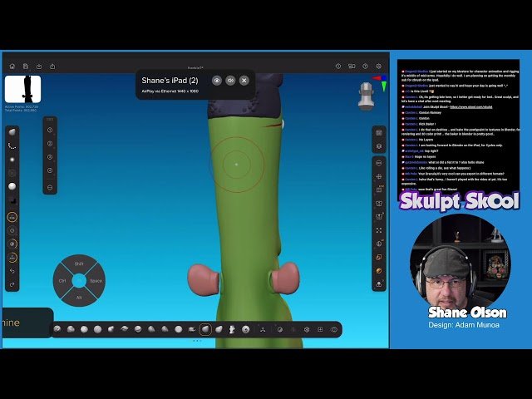Open the settings gear in top-right corner
Screen dimensions: 532x399
[x=379, y=66]
